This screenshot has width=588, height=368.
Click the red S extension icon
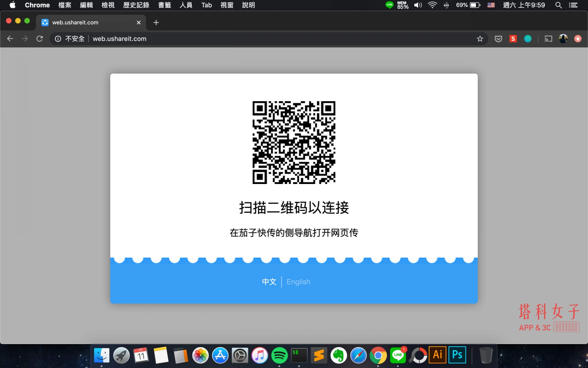click(x=513, y=39)
